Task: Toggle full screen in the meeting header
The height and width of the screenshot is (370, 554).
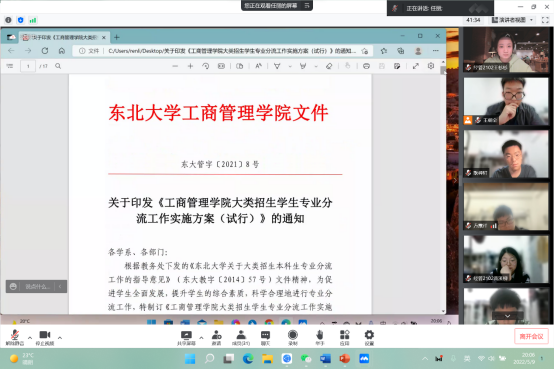Action: pyautogui.click(x=545, y=20)
